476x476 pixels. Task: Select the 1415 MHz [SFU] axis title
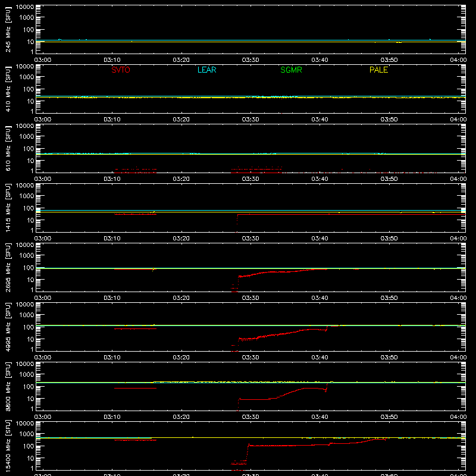(x=8, y=208)
